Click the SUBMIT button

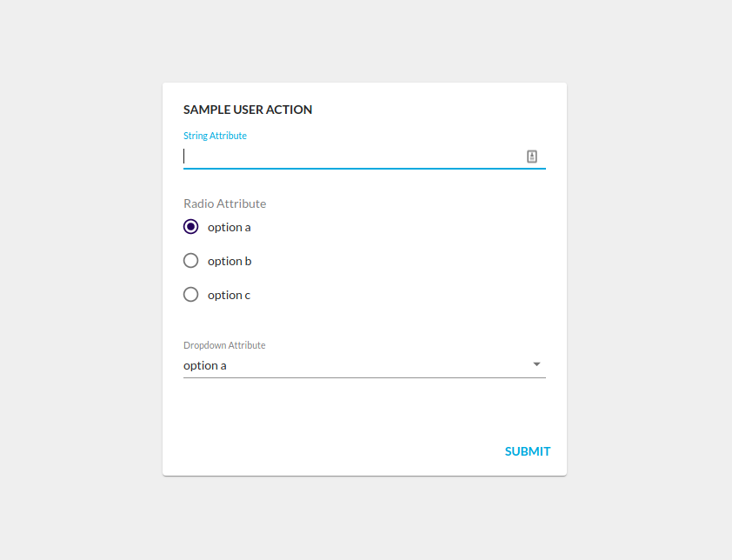pyautogui.click(x=527, y=451)
